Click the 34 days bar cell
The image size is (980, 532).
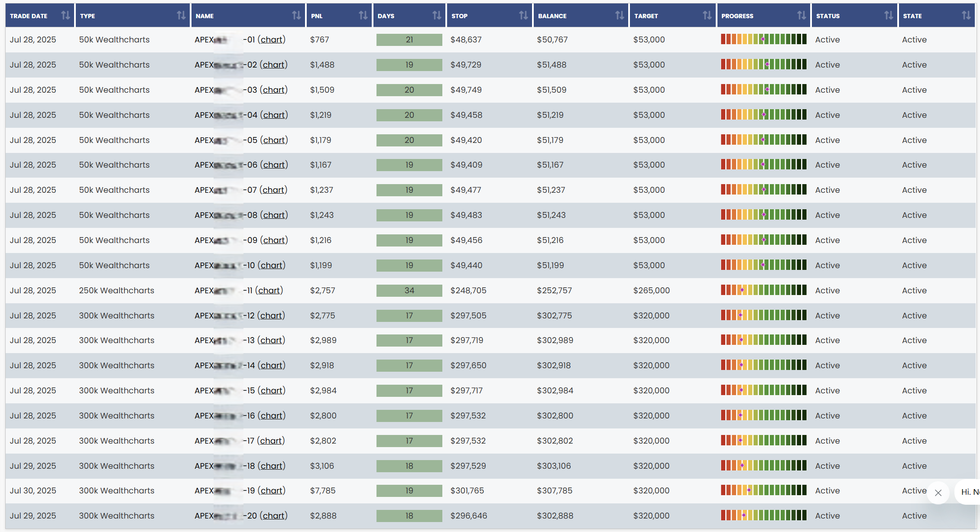409,290
